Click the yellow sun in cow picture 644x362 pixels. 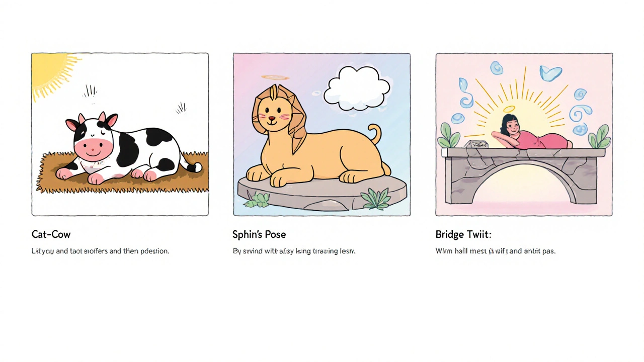(x=50, y=73)
